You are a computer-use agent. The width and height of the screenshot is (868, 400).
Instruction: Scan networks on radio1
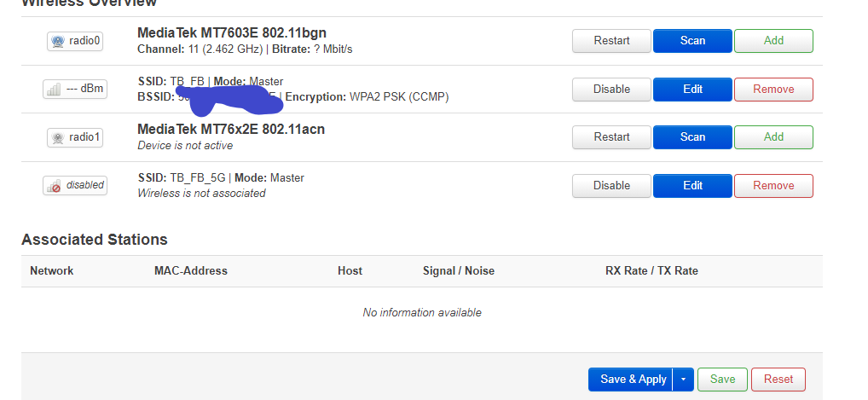(x=692, y=137)
